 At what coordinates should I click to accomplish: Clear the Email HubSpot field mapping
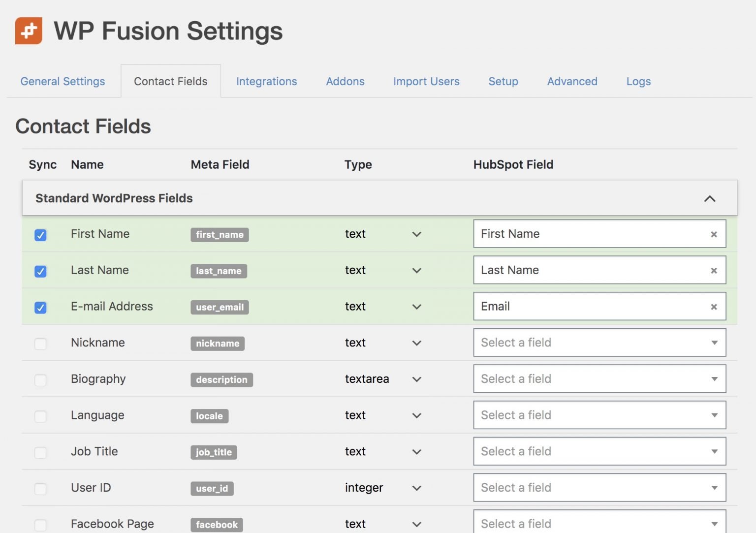point(714,306)
